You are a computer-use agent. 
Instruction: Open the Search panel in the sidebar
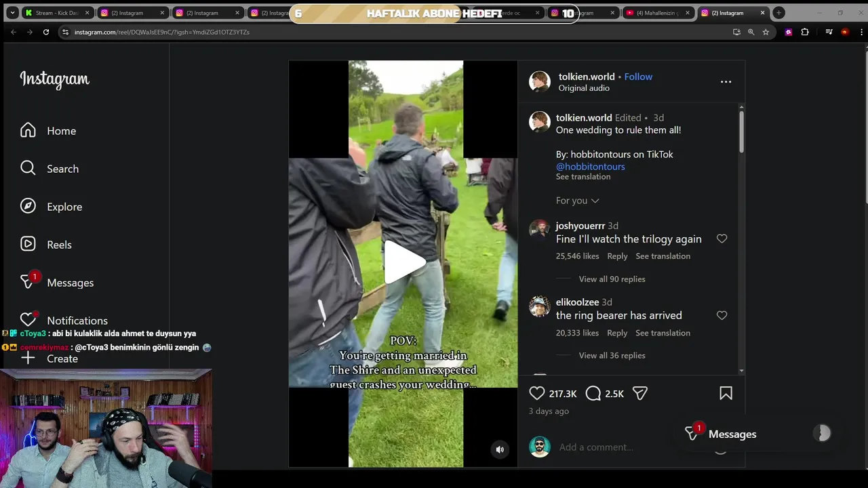50,169
